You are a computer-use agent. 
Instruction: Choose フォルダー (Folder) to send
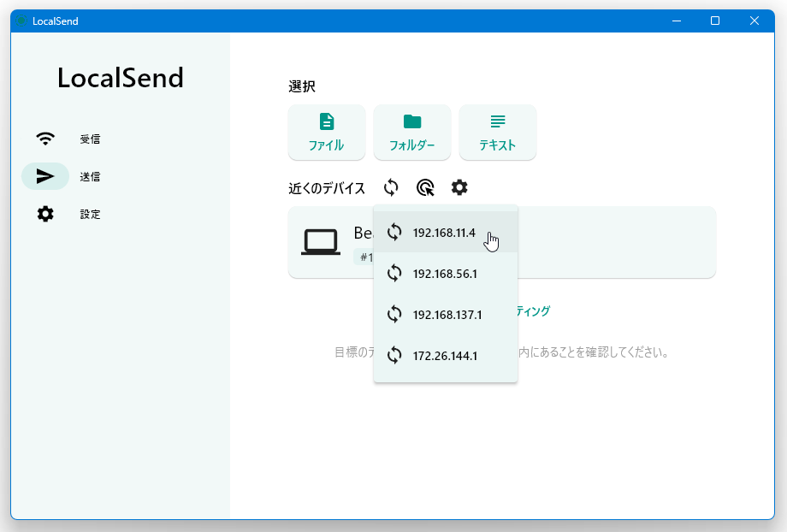coord(412,133)
